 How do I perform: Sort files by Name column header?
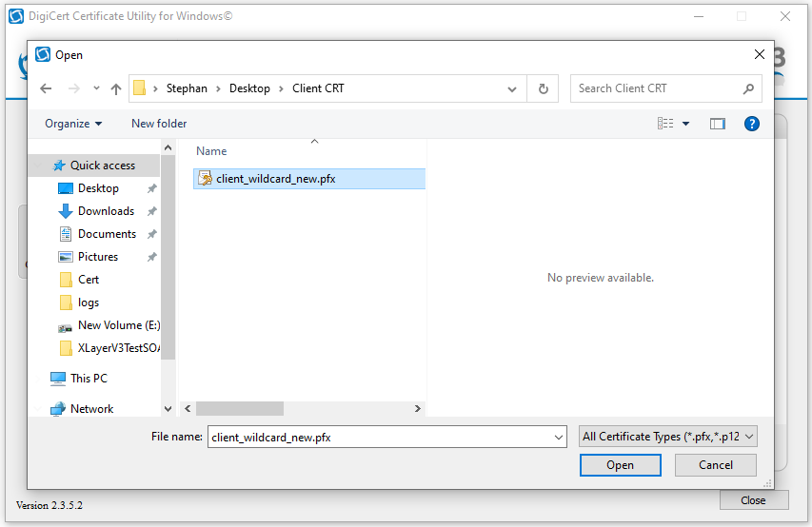click(211, 151)
